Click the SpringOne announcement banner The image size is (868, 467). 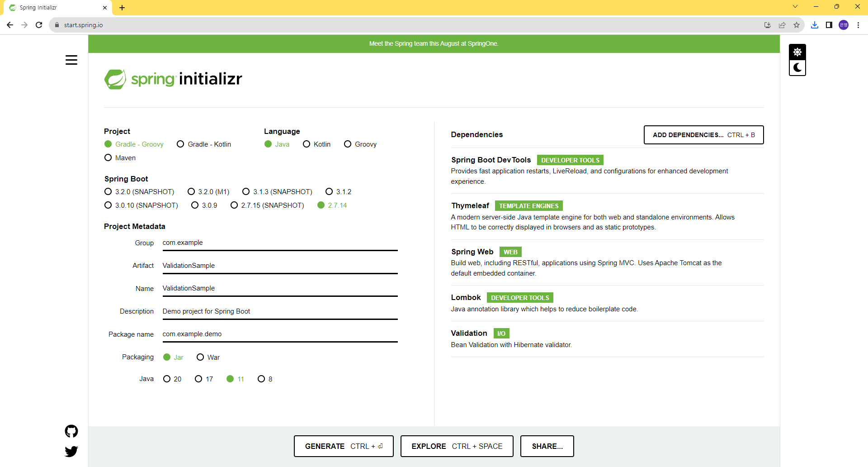coord(434,43)
